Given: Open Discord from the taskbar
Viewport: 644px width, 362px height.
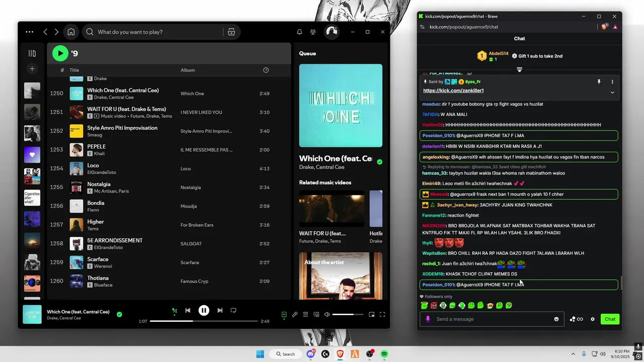Looking at the screenshot, I should pos(310,354).
